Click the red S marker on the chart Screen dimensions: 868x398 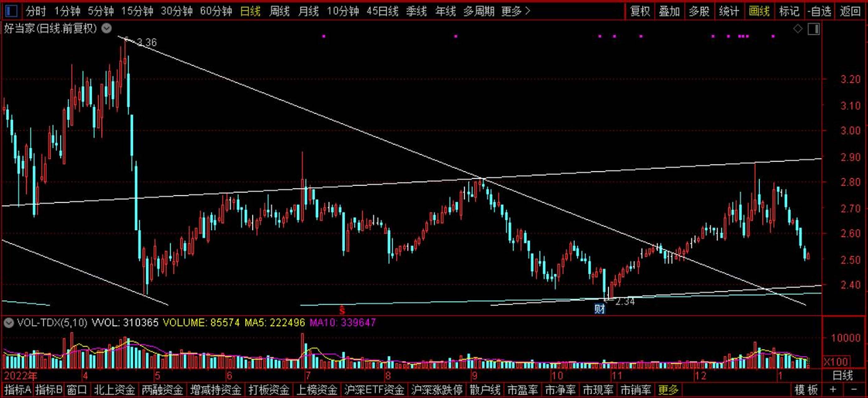point(342,309)
